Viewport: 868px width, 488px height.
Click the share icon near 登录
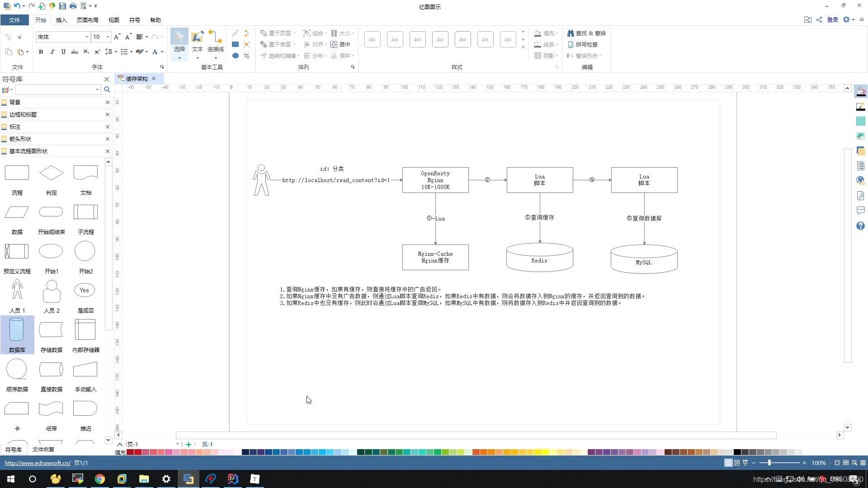coord(819,20)
